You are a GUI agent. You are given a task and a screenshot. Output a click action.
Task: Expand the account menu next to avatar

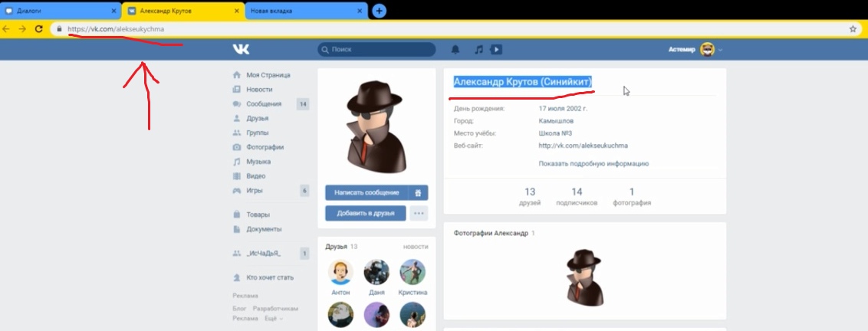pos(721,50)
